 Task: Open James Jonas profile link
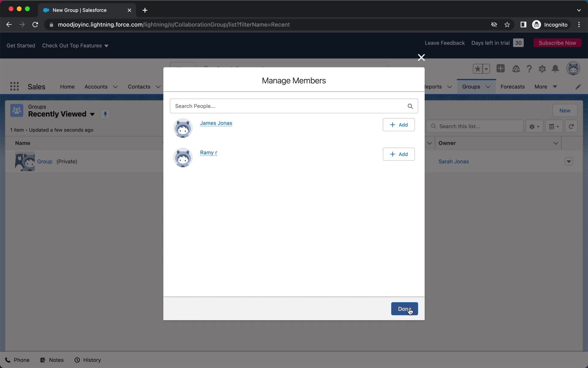pyautogui.click(x=216, y=123)
